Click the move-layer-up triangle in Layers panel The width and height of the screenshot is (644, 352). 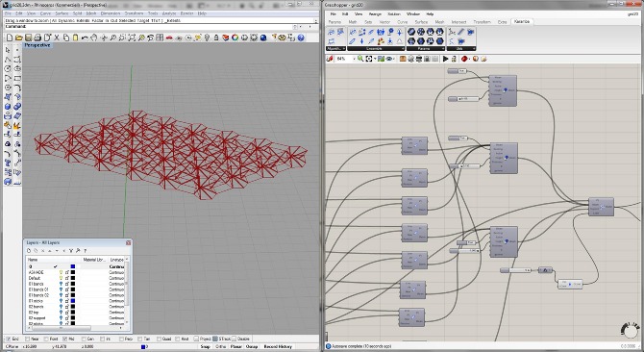point(50,251)
